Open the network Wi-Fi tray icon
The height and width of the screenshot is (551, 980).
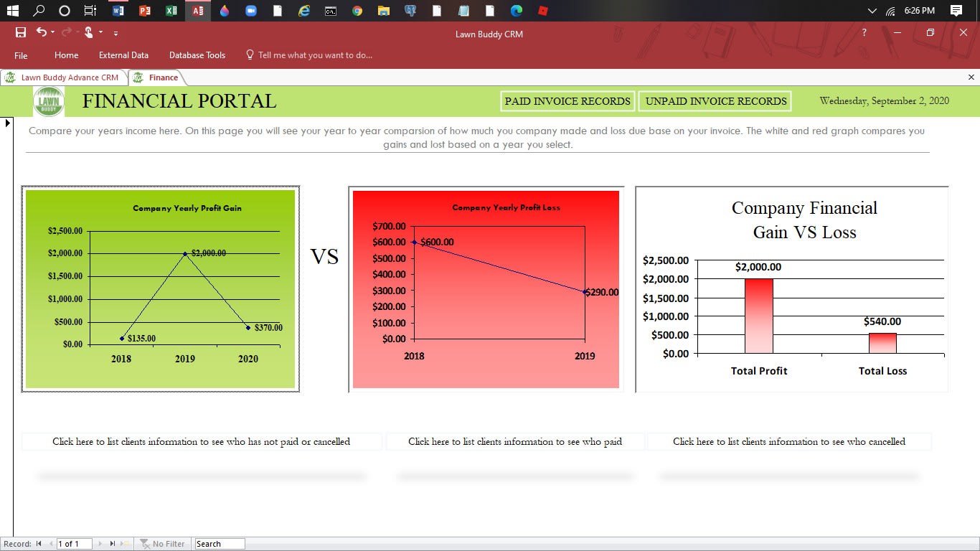click(x=891, y=11)
